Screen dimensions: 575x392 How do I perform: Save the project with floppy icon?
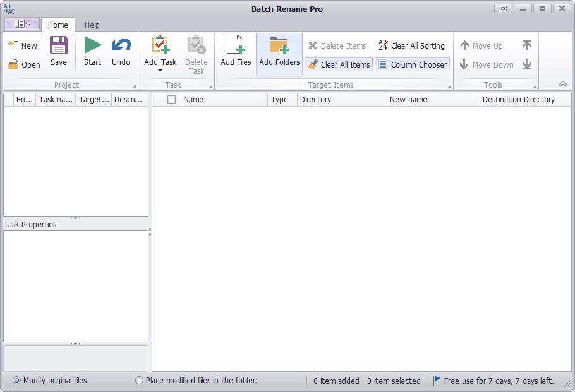[59, 45]
